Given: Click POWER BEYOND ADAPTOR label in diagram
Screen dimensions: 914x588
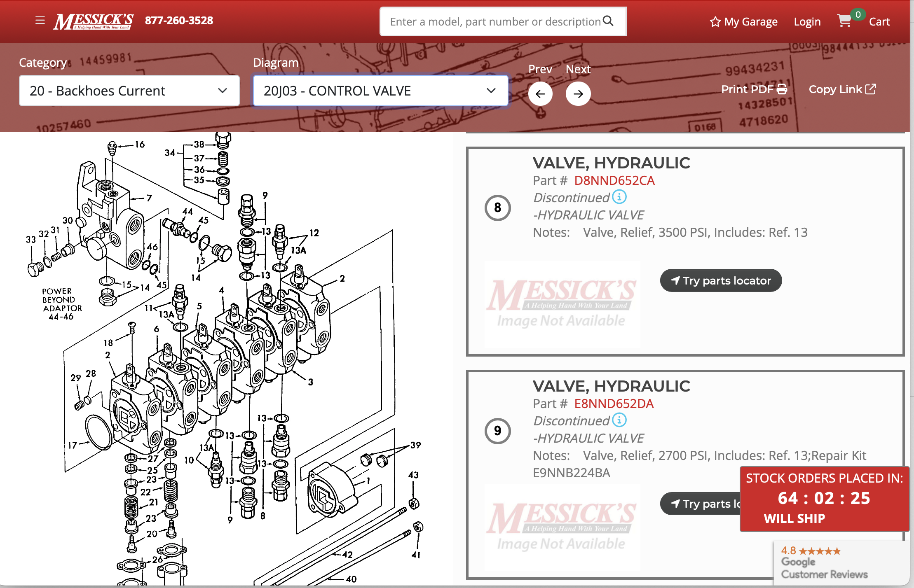Looking at the screenshot, I should click(62, 303).
